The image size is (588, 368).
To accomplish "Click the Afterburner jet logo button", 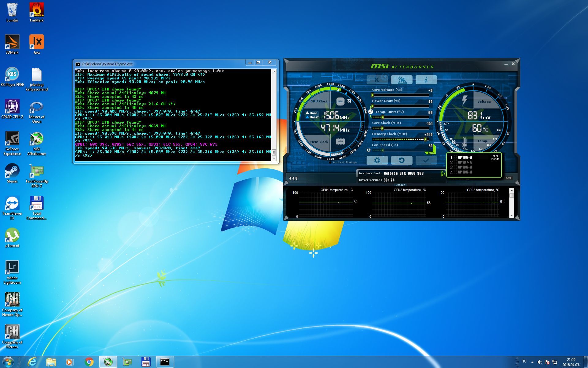I will pyautogui.click(x=401, y=80).
